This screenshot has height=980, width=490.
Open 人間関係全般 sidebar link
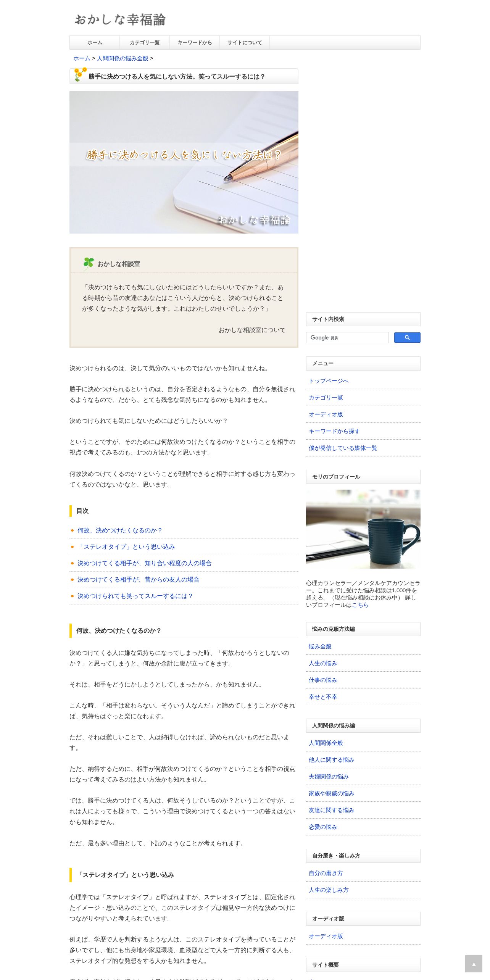point(326,743)
